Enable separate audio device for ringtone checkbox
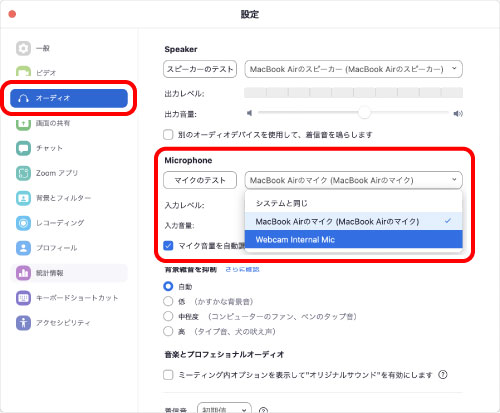Screen dimensions: 500x413 (168, 135)
